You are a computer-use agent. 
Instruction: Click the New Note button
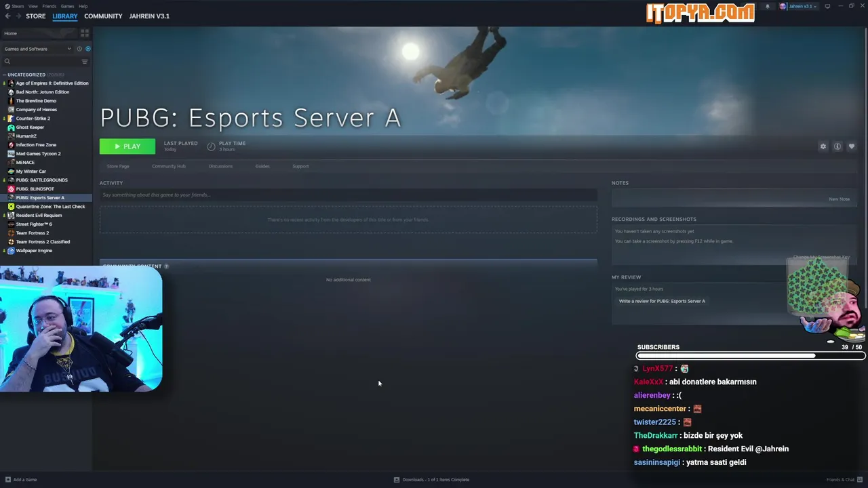pos(839,199)
